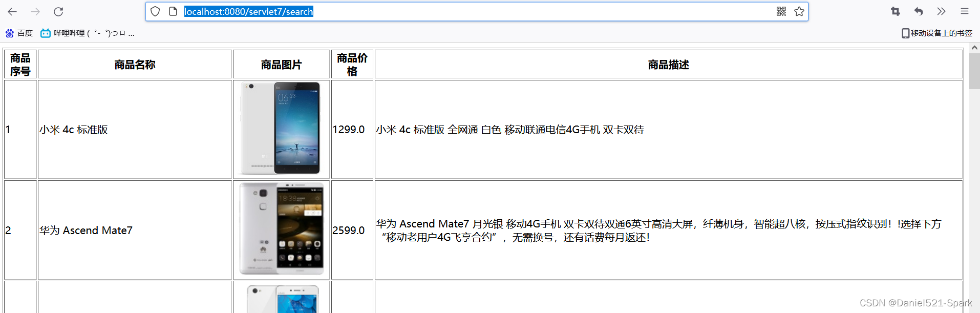Screen dimensions: 980x313
Task: Click the 商品名称 column header
Action: [135, 65]
